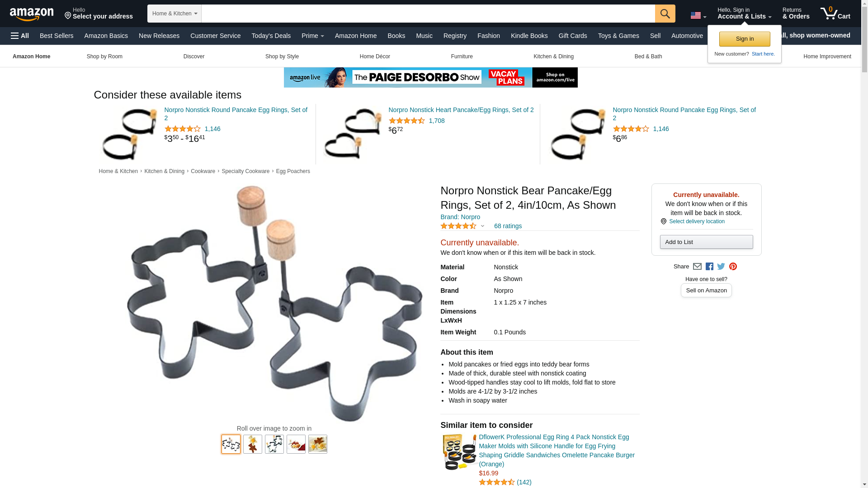
Task: Share product on Facebook icon
Action: pos(709,267)
